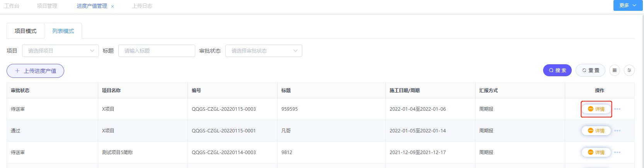The width and height of the screenshot is (644, 168).
Task: Click the 测试项目5简称 project name
Action: coord(117,153)
